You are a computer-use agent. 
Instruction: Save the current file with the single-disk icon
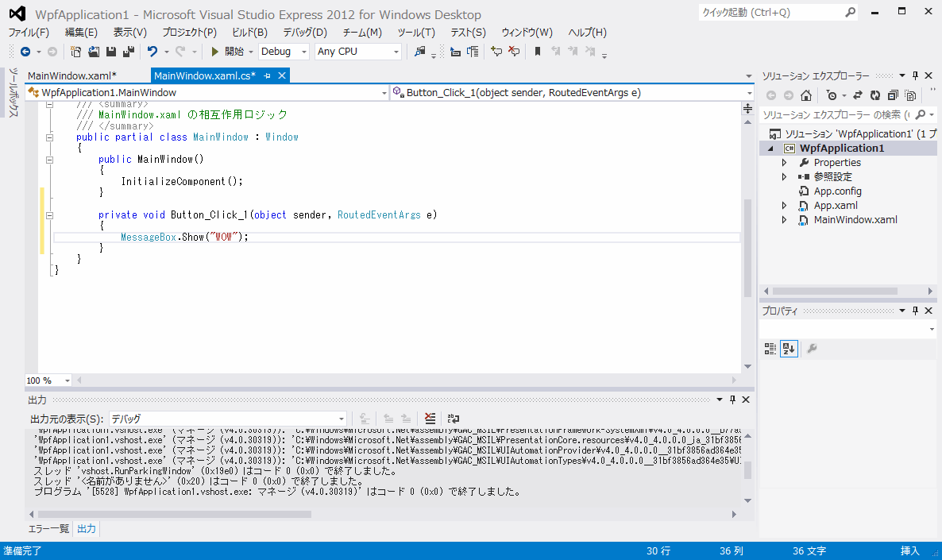pos(111,52)
